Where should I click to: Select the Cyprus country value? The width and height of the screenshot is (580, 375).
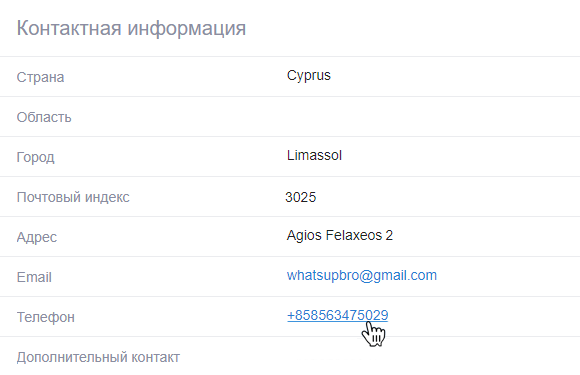coord(308,76)
